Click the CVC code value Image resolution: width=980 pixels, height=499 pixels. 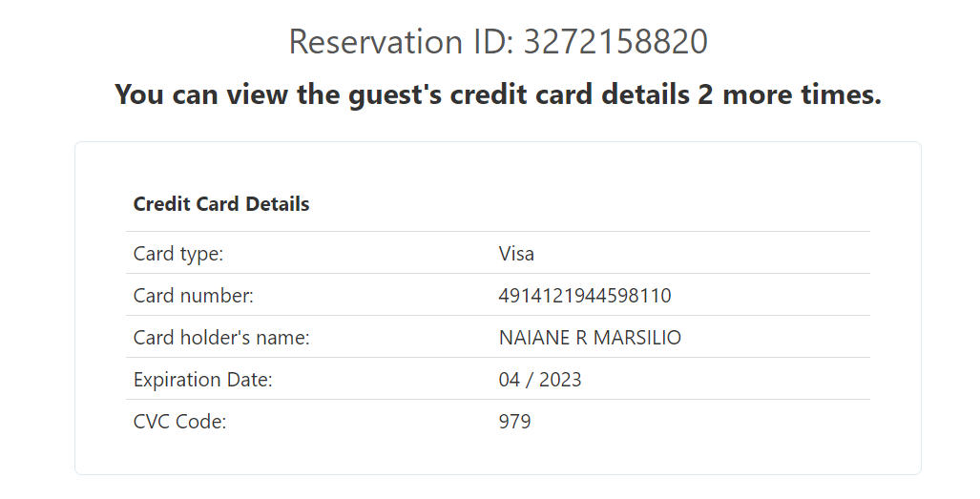point(514,422)
